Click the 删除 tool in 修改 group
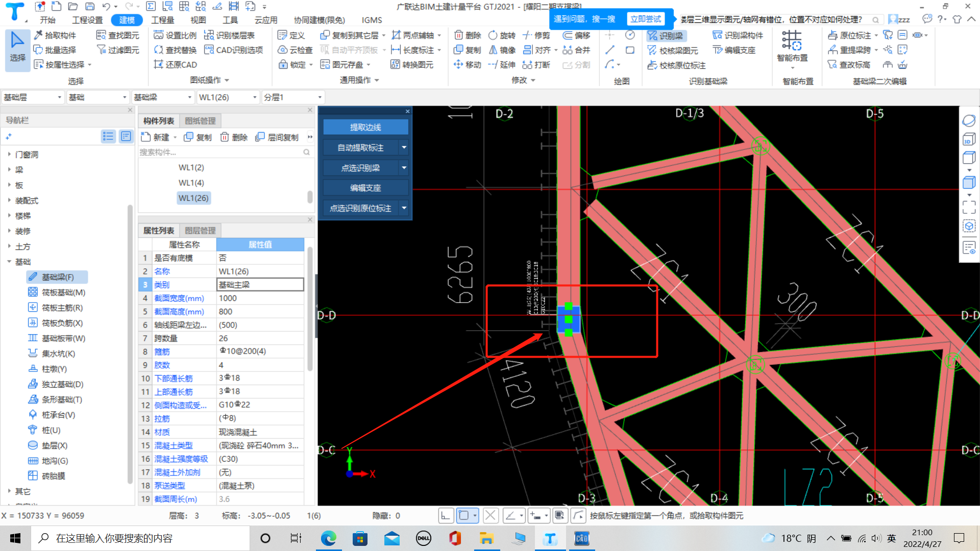 tap(468, 35)
